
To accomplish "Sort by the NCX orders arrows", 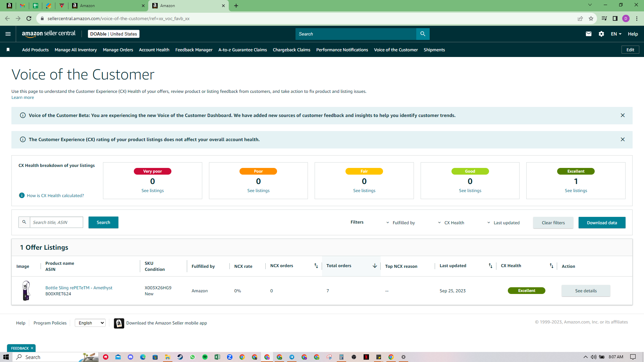I will (316, 266).
